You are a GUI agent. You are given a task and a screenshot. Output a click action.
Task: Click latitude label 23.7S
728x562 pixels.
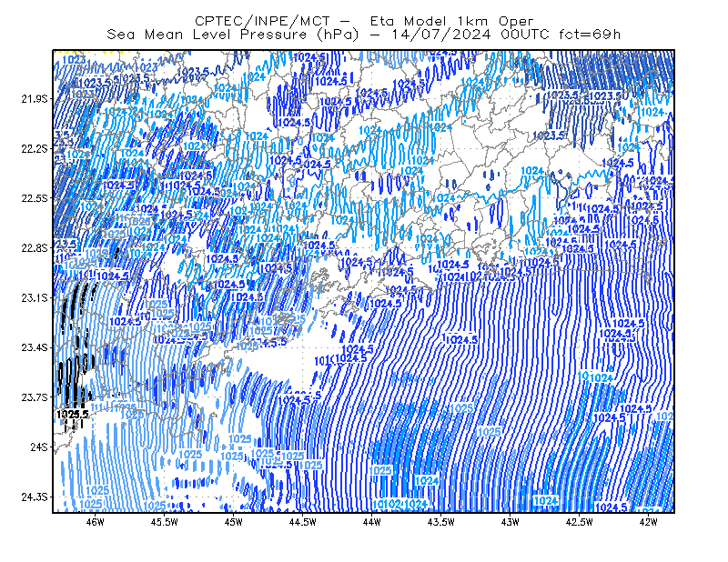tap(34, 397)
